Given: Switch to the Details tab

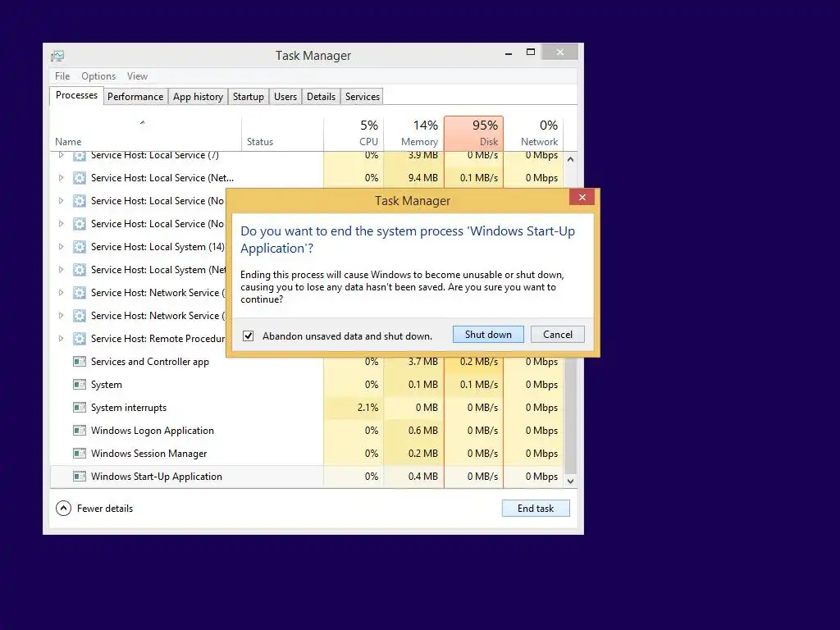Looking at the screenshot, I should click(321, 97).
